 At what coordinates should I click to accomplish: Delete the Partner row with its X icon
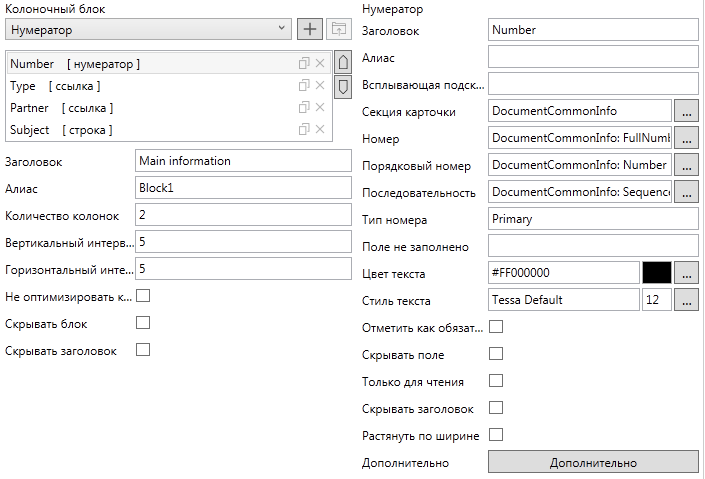[320, 108]
